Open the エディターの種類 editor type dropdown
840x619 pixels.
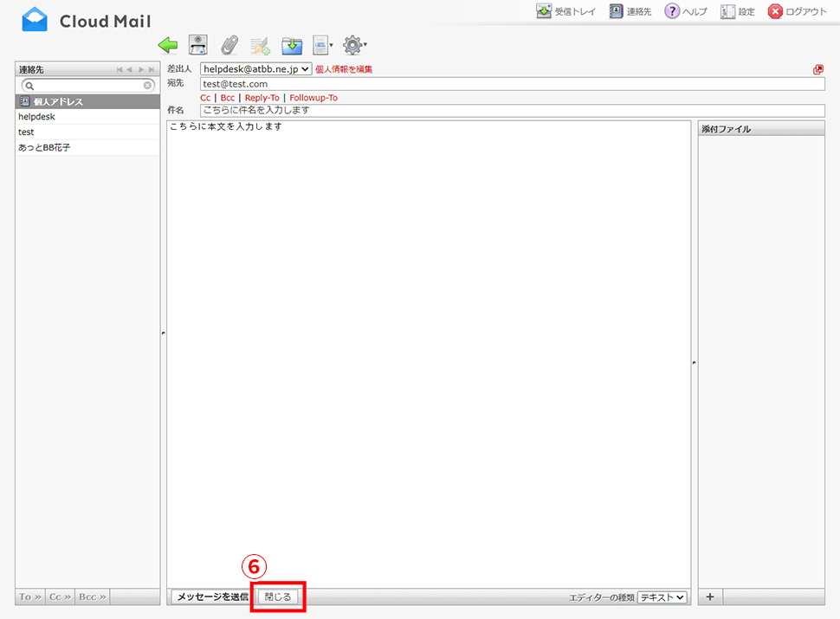(662, 597)
